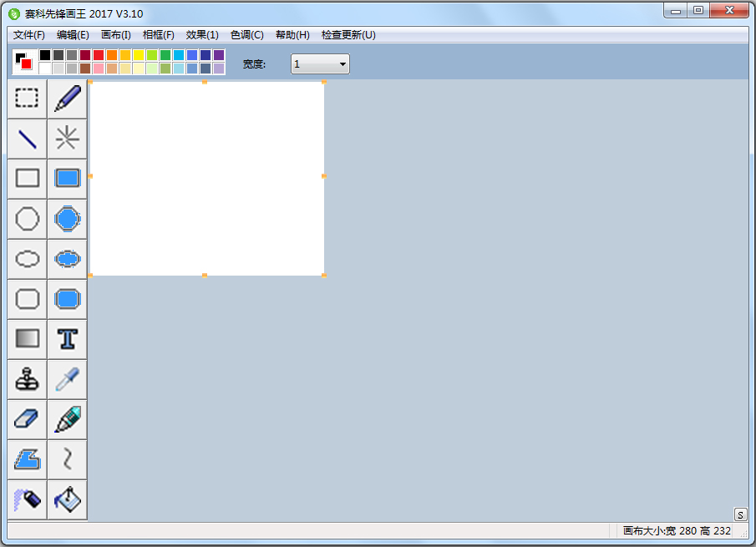Open the 画布(I) menu
756x547 pixels.
point(116,35)
